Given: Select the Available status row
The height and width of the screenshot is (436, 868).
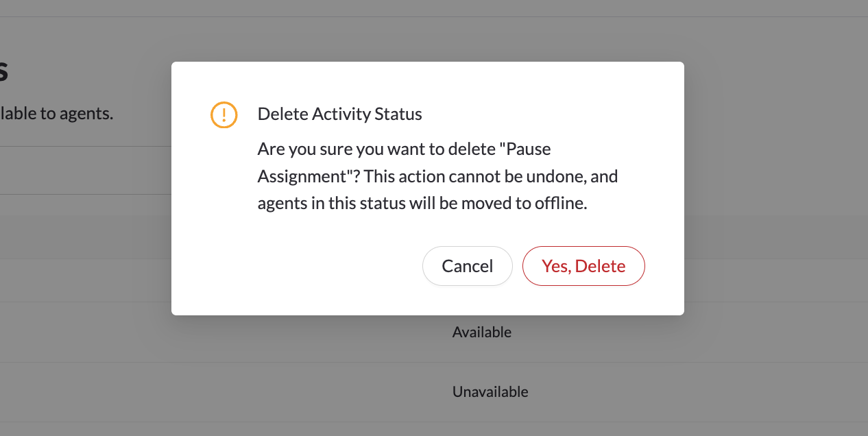Looking at the screenshot, I should pyautogui.click(x=481, y=332).
